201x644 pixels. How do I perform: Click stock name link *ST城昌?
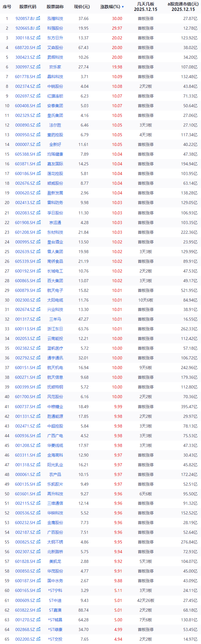pyautogui.click(x=55, y=620)
